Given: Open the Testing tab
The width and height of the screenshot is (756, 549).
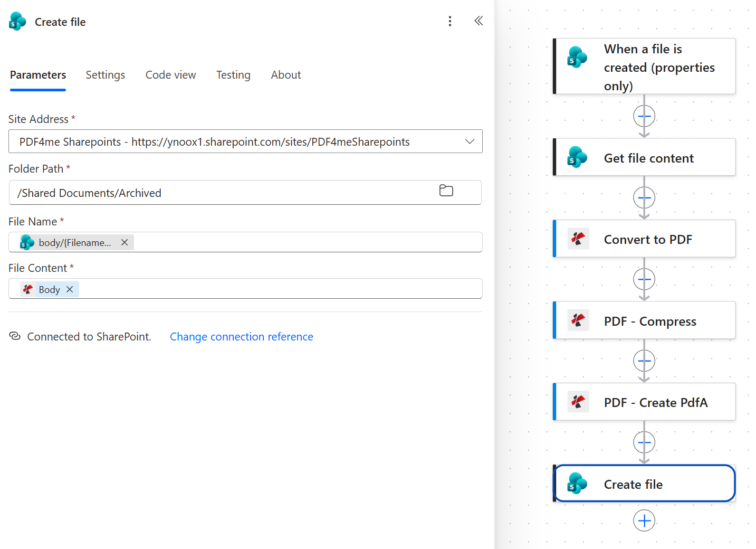Looking at the screenshot, I should click(x=233, y=75).
